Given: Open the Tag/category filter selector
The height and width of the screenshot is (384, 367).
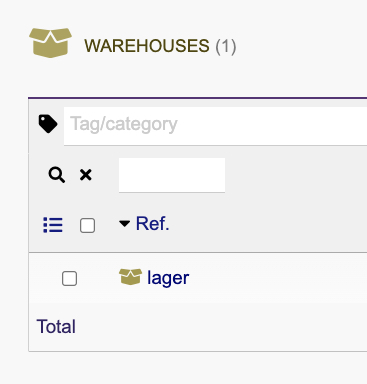Looking at the screenshot, I should tap(215, 126).
